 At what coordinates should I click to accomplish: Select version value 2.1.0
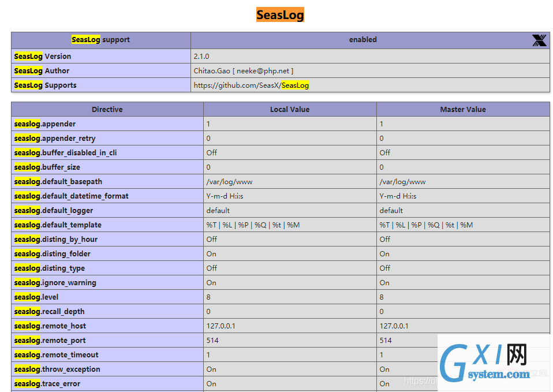point(201,57)
